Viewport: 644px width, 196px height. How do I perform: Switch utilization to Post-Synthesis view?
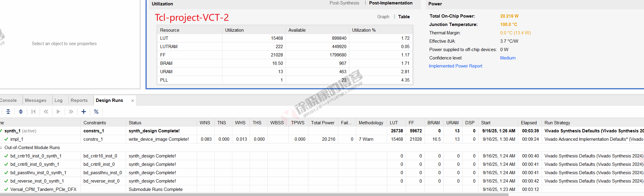click(x=344, y=3)
